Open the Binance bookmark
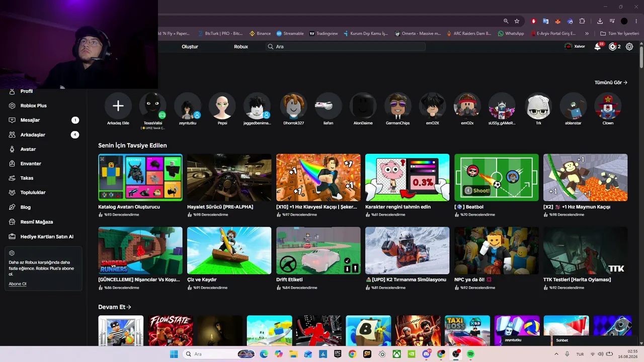The width and height of the screenshot is (644, 362). point(260,34)
